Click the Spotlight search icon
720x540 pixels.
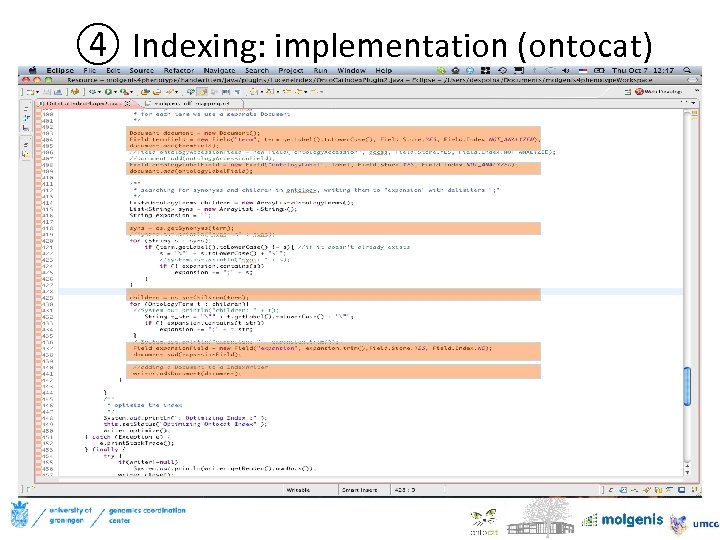tap(687, 70)
